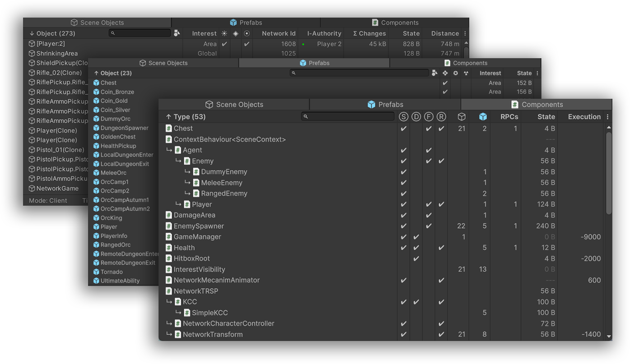Toggle sort order on Type (53) header

click(186, 117)
